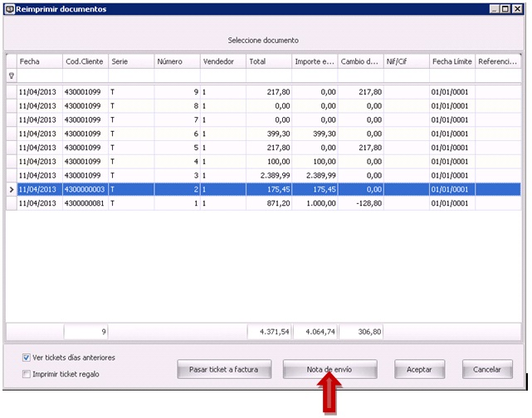Click the Fecha Límite column header
The image size is (532, 418).
click(x=451, y=61)
